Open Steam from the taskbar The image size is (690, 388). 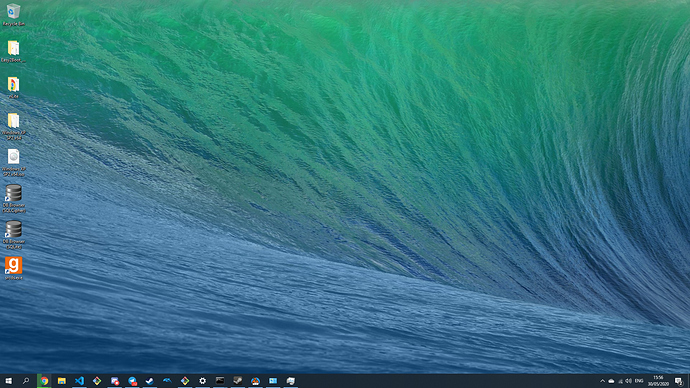150,381
